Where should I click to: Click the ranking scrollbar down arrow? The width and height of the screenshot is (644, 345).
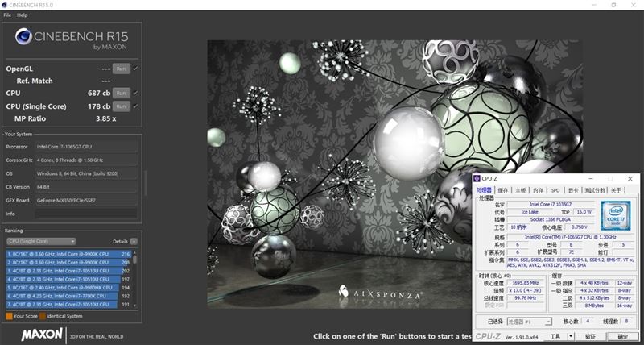pos(135,306)
